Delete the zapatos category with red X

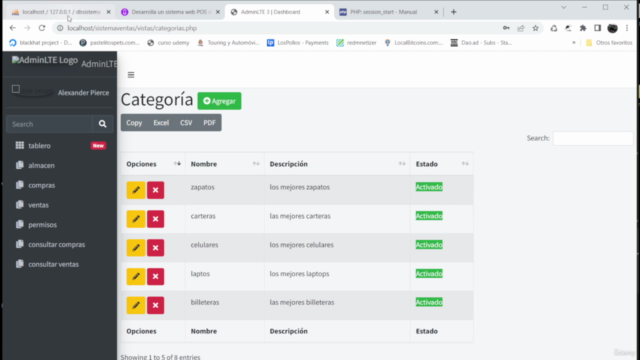156,190
